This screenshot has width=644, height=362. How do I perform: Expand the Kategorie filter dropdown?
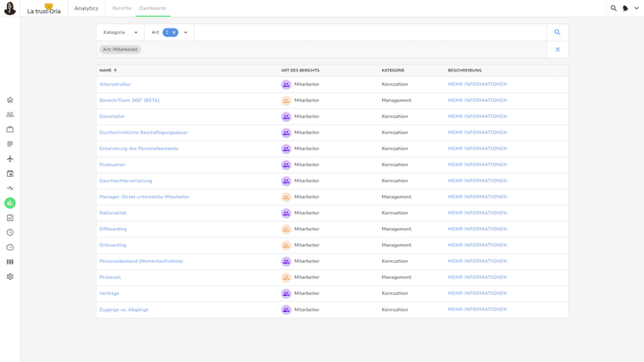point(120,32)
